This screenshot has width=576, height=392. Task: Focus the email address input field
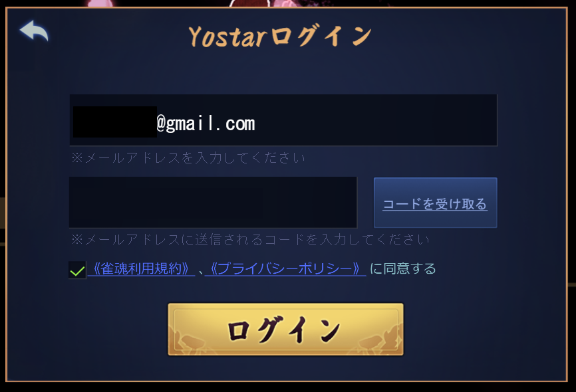pos(283,120)
